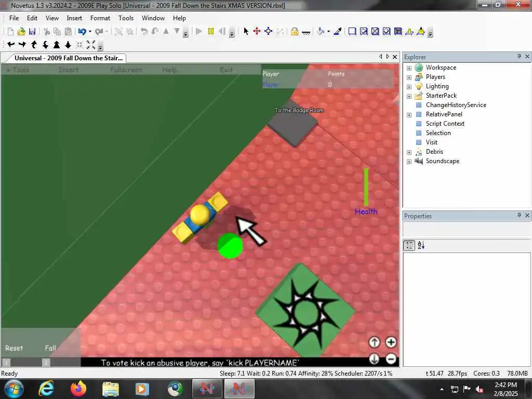Expand the Lighting tree node
Screen dimensions: 532x399
409,87
